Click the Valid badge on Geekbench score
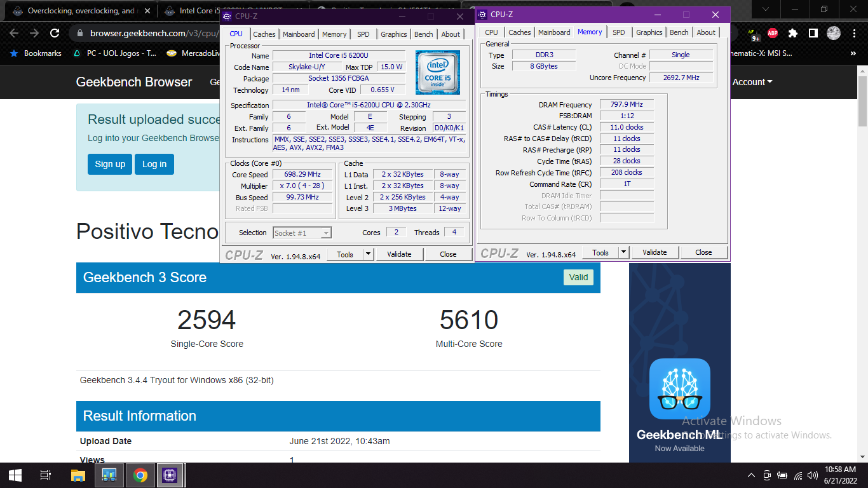Image resolution: width=868 pixels, height=488 pixels. coord(578,277)
